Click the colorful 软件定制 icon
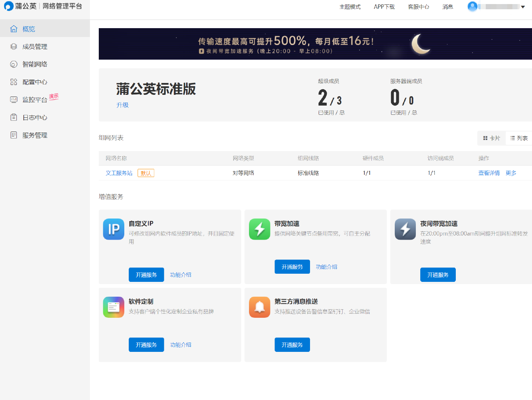The width and height of the screenshot is (532, 400). (114, 307)
